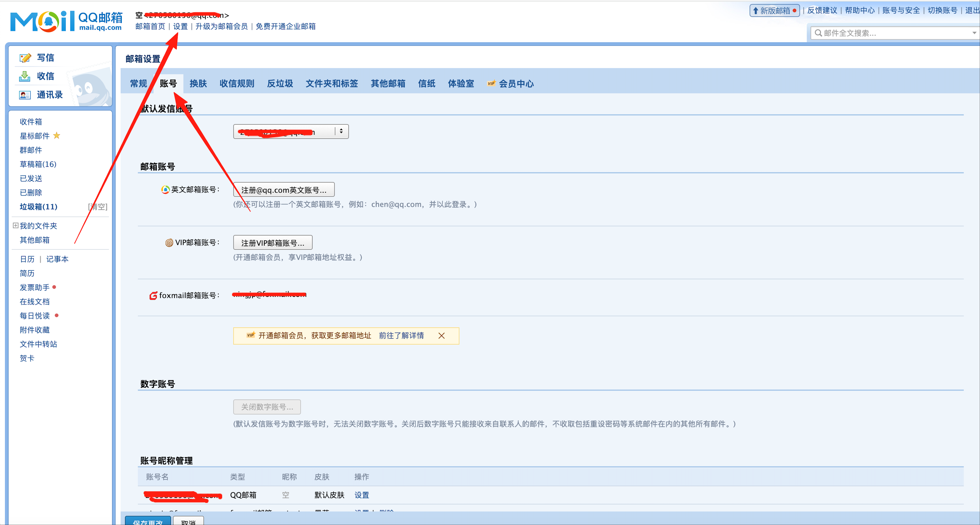Open 帮助中心 link
Image resolution: width=980 pixels, height=525 pixels.
click(860, 11)
